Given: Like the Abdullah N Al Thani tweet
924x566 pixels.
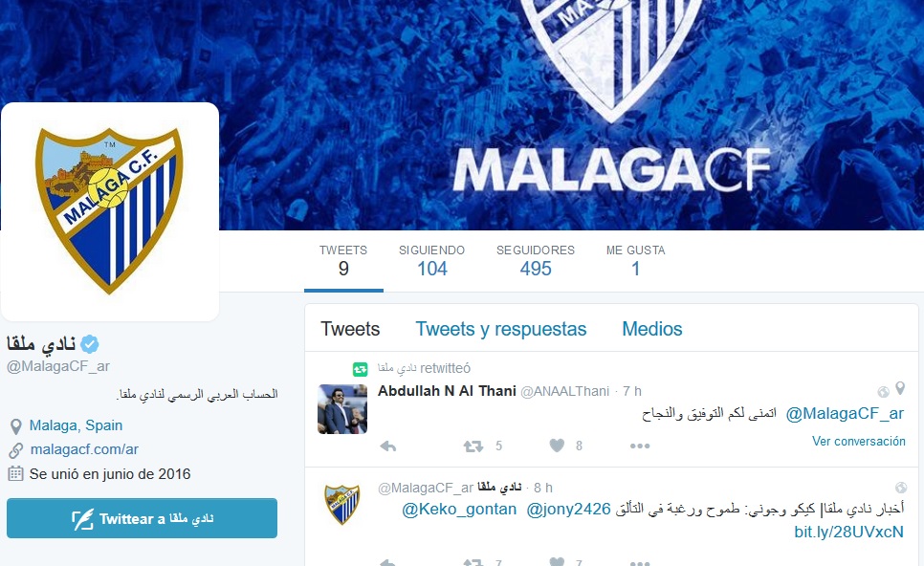Looking at the screenshot, I should (x=557, y=446).
